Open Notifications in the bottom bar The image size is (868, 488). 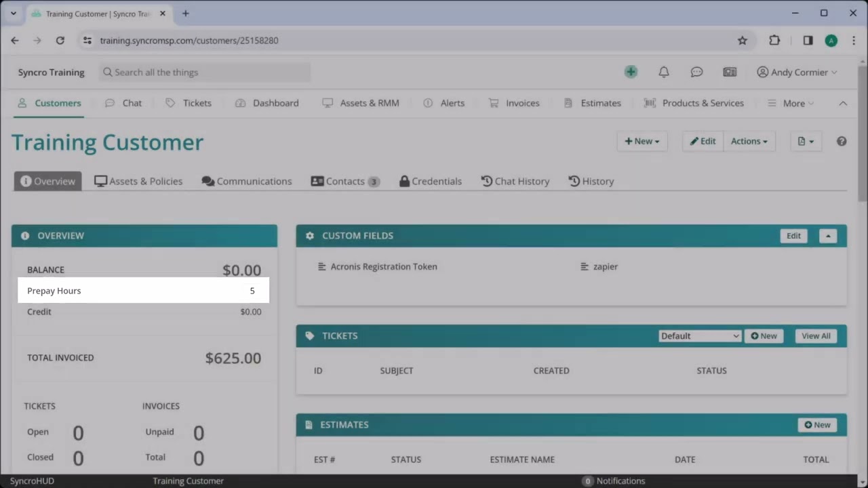[x=614, y=481]
